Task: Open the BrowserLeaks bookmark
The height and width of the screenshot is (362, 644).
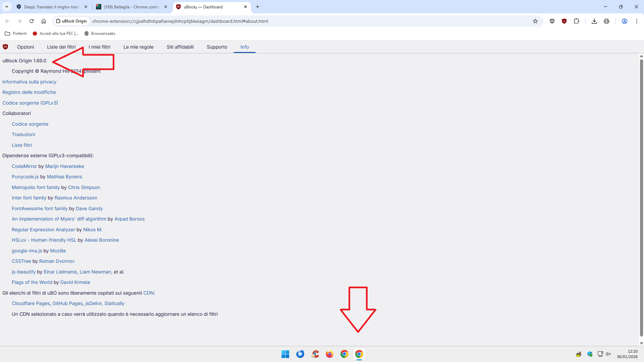Action: (100, 34)
